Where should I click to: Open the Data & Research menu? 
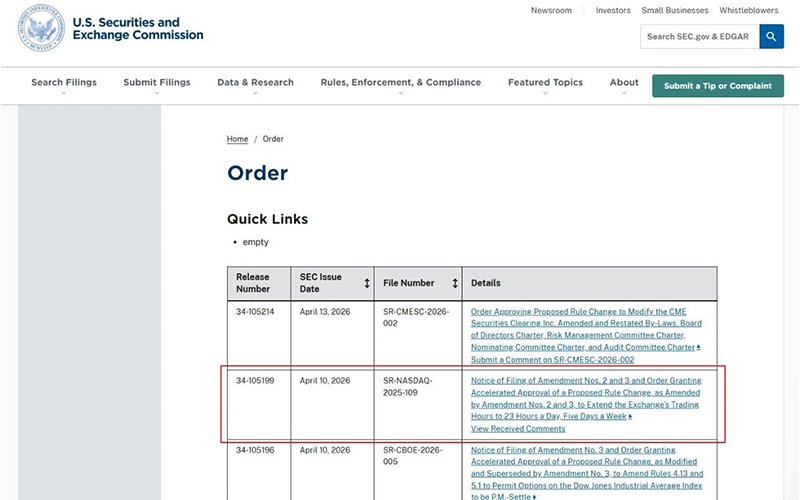(x=255, y=82)
